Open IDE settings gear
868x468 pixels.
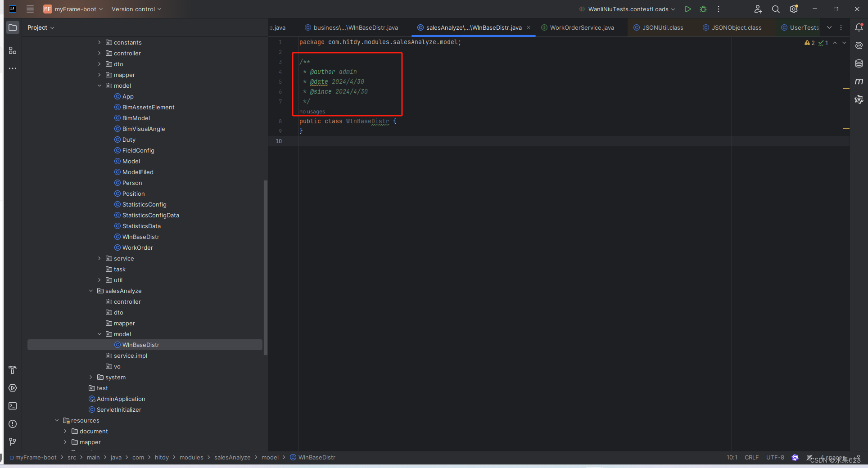pyautogui.click(x=794, y=9)
